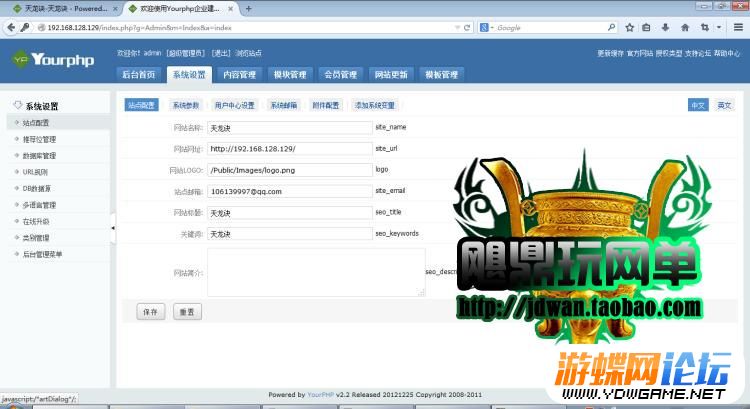
Task: Click the 网站简介 description textarea
Action: 316,272
